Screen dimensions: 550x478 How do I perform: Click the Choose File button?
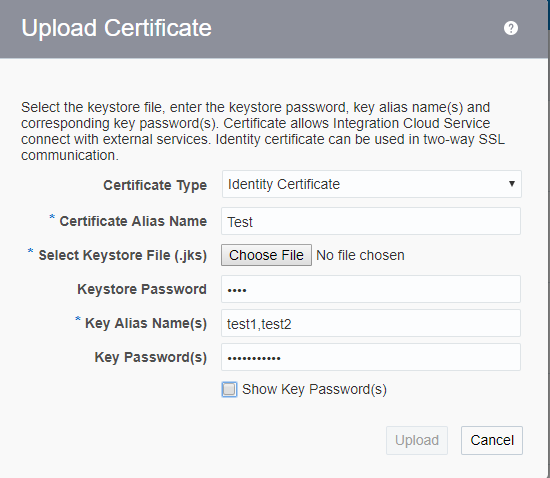(x=266, y=255)
